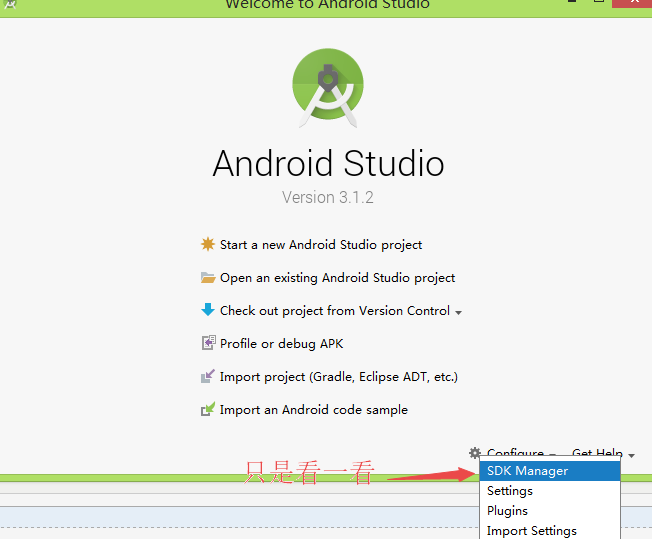652x539 pixels.
Task: Open the Get Help dropdown arrow
Action: click(x=631, y=455)
